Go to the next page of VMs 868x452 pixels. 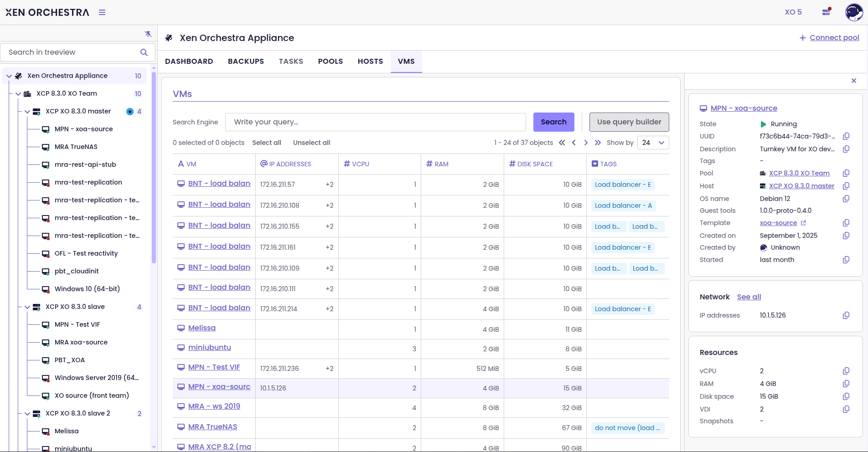[586, 143]
